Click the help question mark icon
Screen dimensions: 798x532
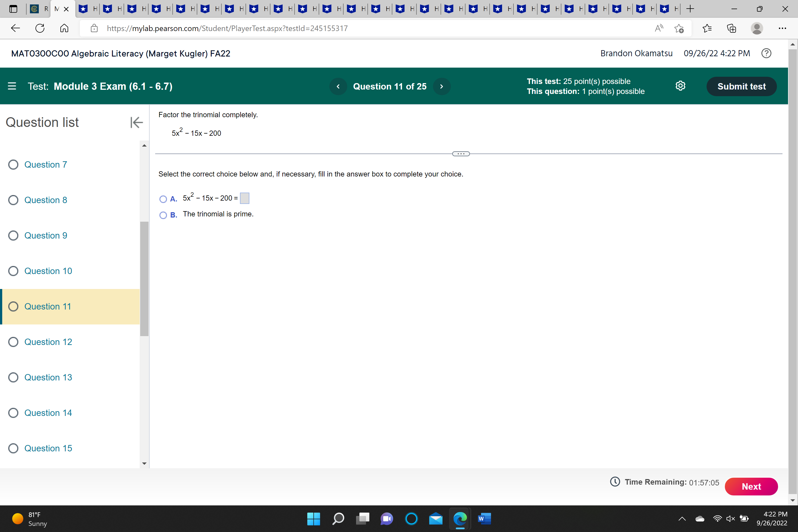click(766, 53)
